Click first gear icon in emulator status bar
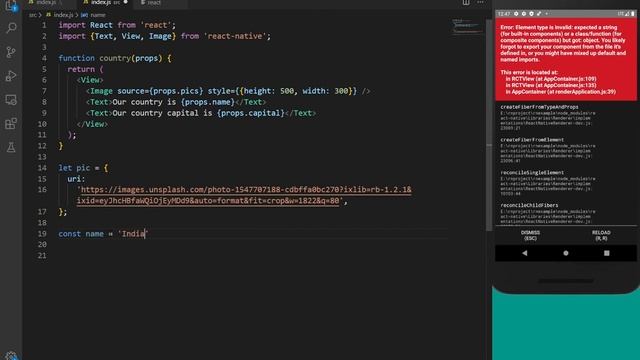Screen dimensions: 640x360 click(x=516, y=14)
